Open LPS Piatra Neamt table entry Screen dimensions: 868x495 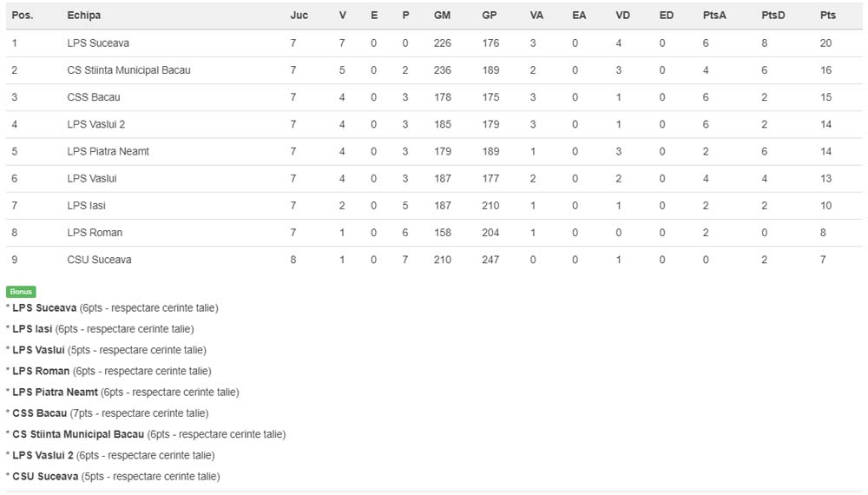point(108,151)
